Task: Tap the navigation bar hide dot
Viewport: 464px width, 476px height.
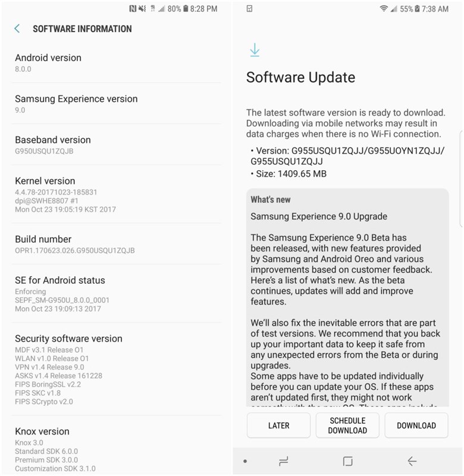Action: point(245,461)
